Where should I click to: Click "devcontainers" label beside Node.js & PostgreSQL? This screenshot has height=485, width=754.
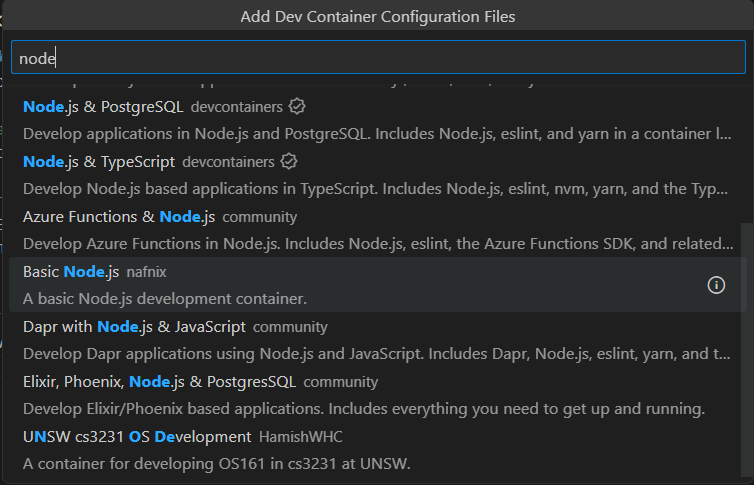(x=235, y=106)
